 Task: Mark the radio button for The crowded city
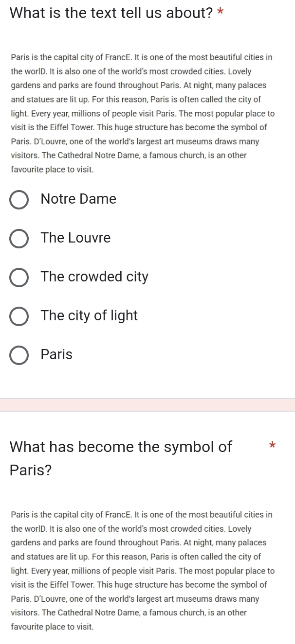pyautogui.click(x=19, y=277)
